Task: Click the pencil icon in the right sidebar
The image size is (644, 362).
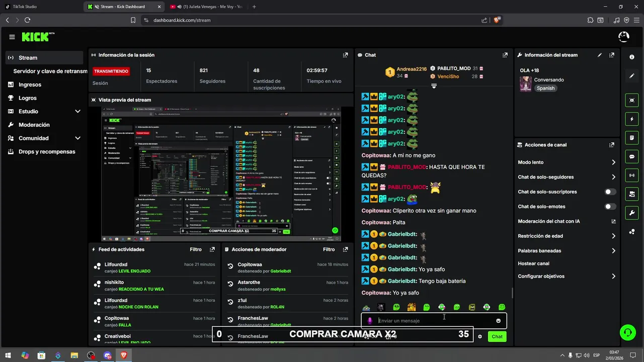Action: click(x=632, y=76)
